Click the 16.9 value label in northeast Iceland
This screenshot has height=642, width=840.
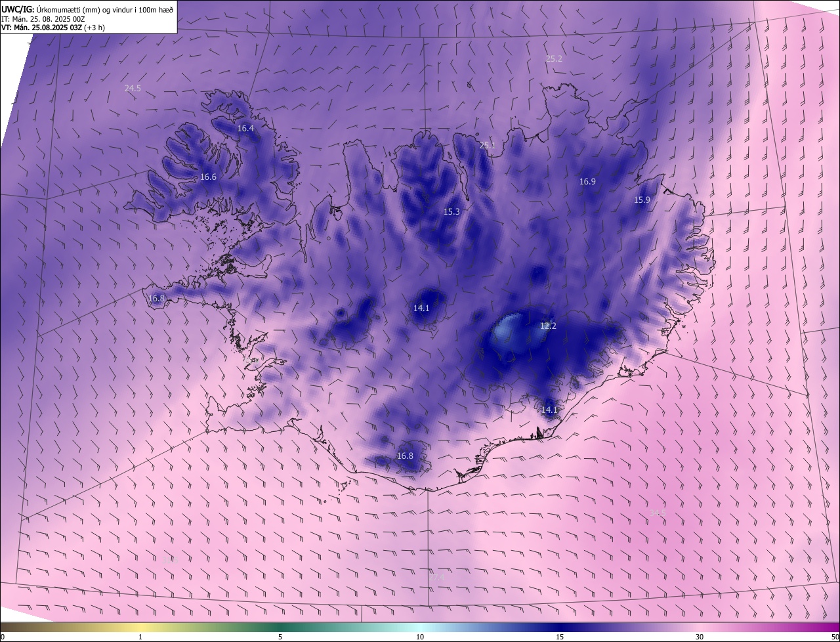pos(587,181)
